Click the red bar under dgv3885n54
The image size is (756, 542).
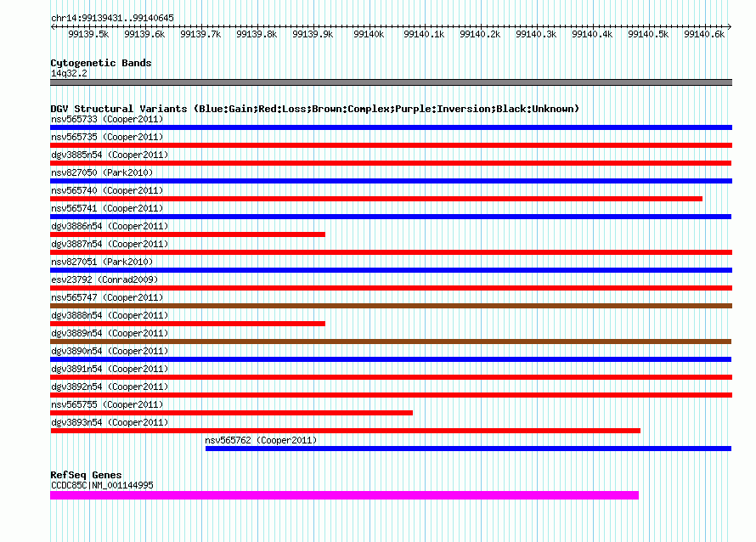[x=391, y=163]
